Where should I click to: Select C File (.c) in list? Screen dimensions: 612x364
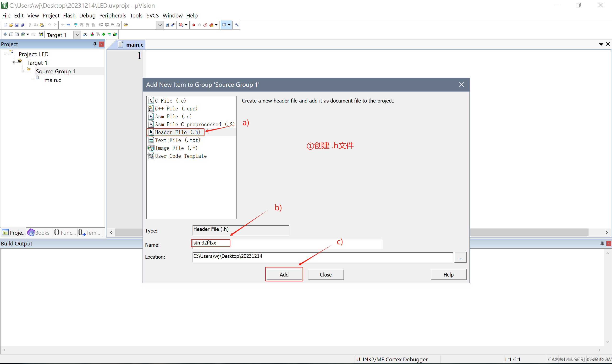(x=191, y=101)
